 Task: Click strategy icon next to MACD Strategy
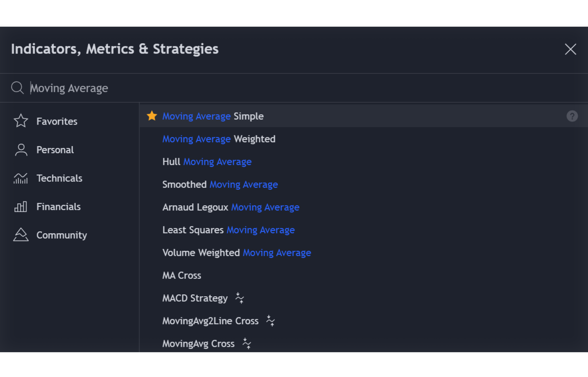[x=240, y=298]
